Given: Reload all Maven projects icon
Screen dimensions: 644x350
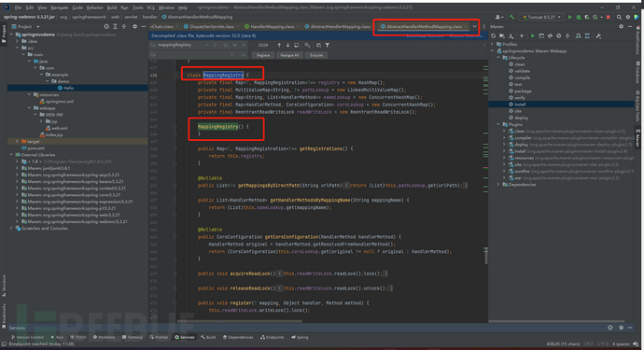Looking at the screenshot, I should [x=494, y=36].
